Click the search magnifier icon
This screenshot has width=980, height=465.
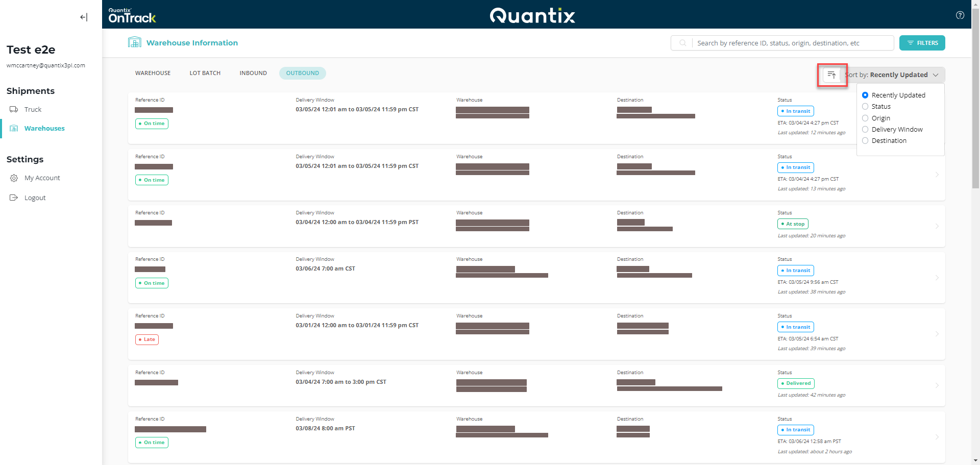click(682, 43)
